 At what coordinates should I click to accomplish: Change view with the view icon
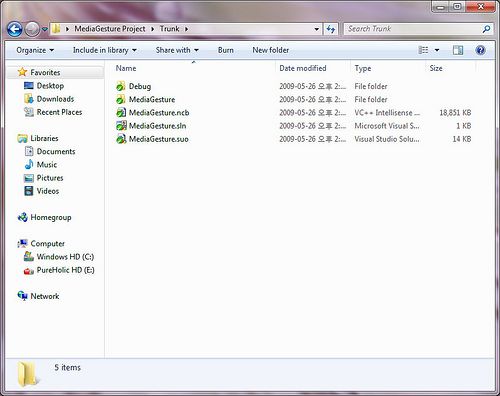(x=423, y=50)
